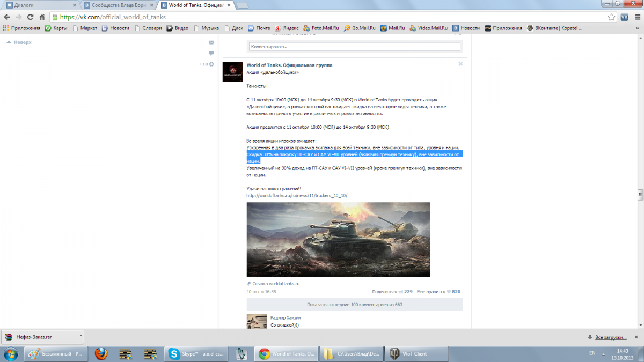The height and width of the screenshot is (362, 644).
Task: Click Радмир Хамзин's comment avatar
Action: [x=257, y=321]
